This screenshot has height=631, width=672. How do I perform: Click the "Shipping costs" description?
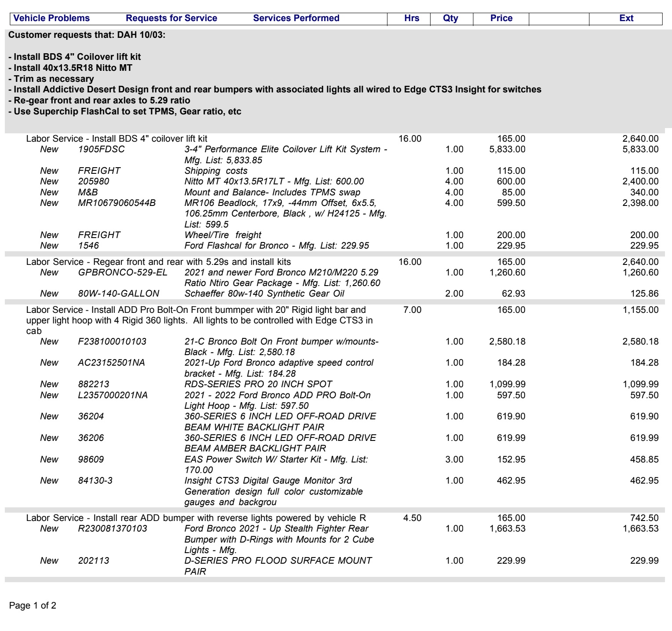pos(216,171)
